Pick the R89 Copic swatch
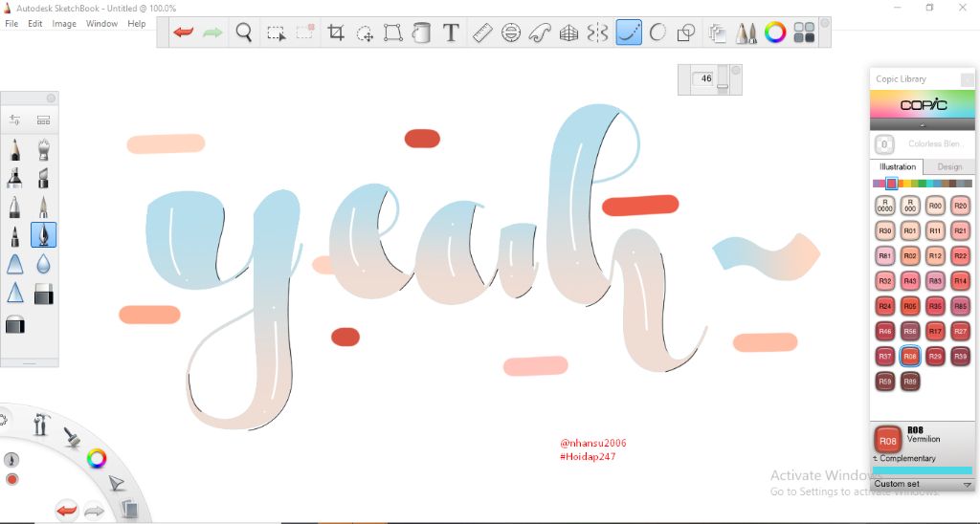 910,381
